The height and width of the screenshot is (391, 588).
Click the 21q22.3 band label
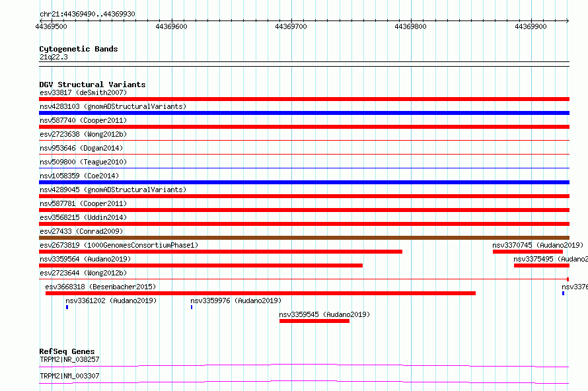(54, 57)
